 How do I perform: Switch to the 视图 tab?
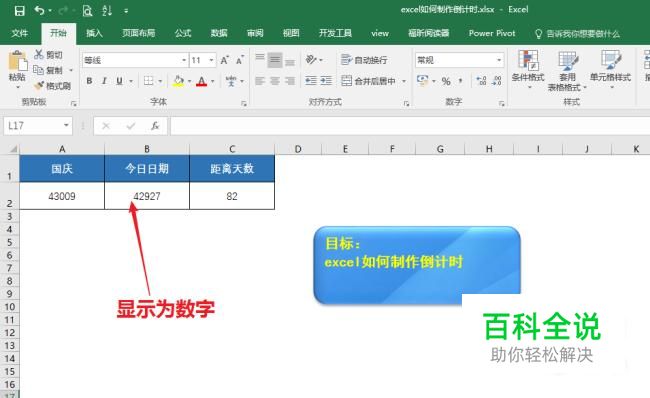pos(291,33)
